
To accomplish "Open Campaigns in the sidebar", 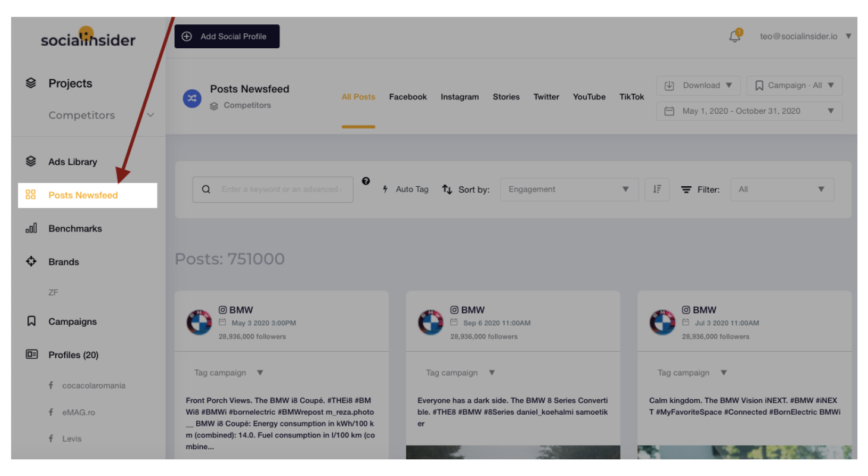I will [73, 321].
